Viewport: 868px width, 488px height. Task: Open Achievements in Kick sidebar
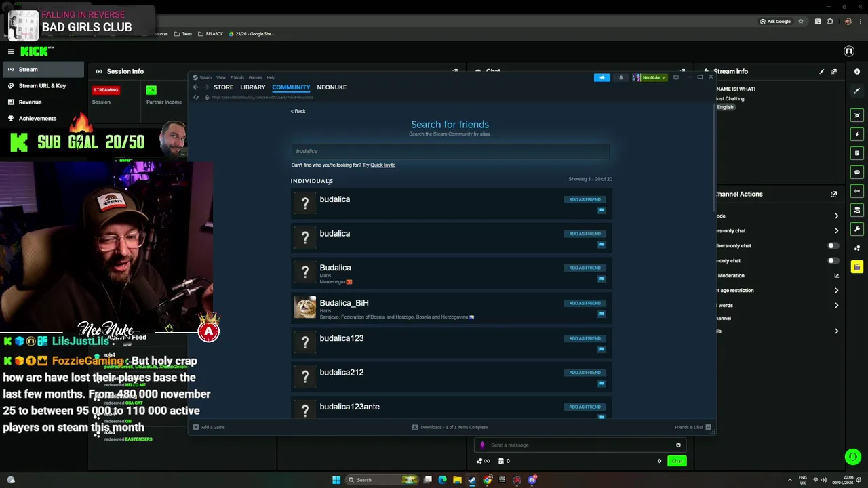coord(42,119)
